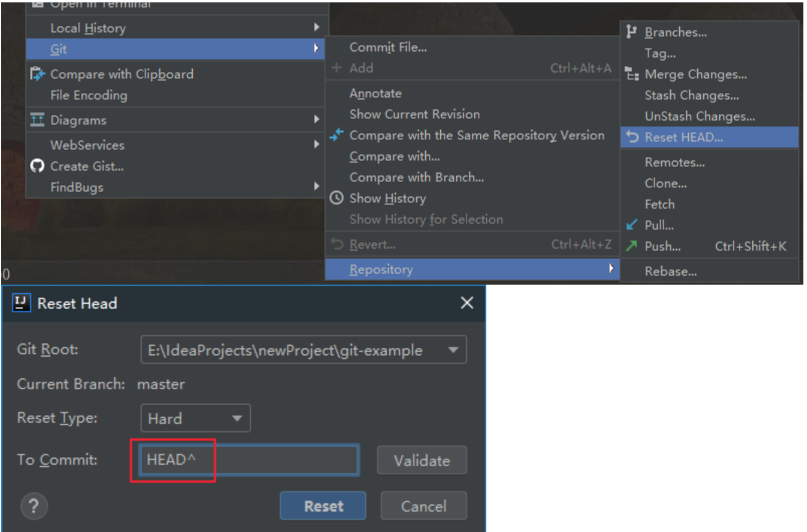Click the Reset HEAD undo arrow icon
Image resolution: width=807 pixels, height=532 pixels.
point(632,138)
